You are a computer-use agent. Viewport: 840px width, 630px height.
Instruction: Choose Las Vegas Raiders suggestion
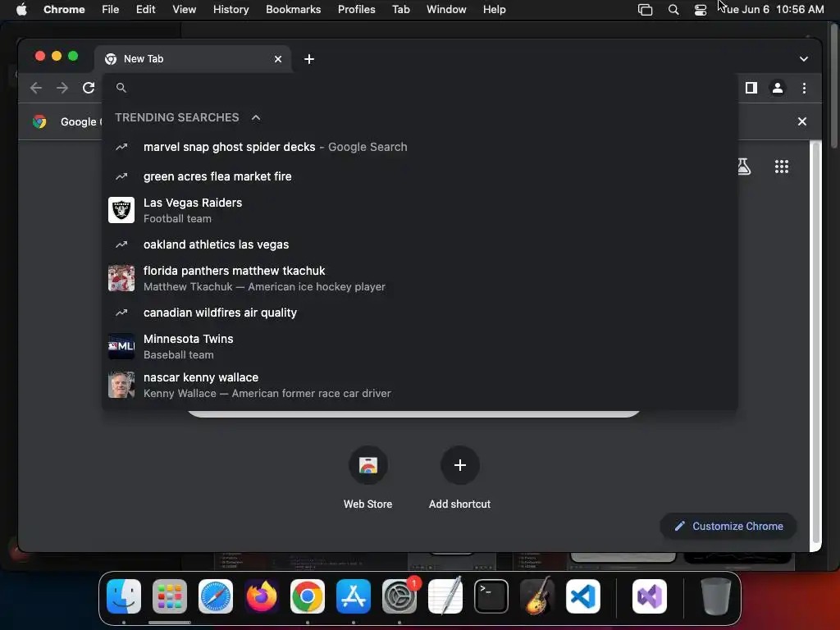tap(420, 210)
